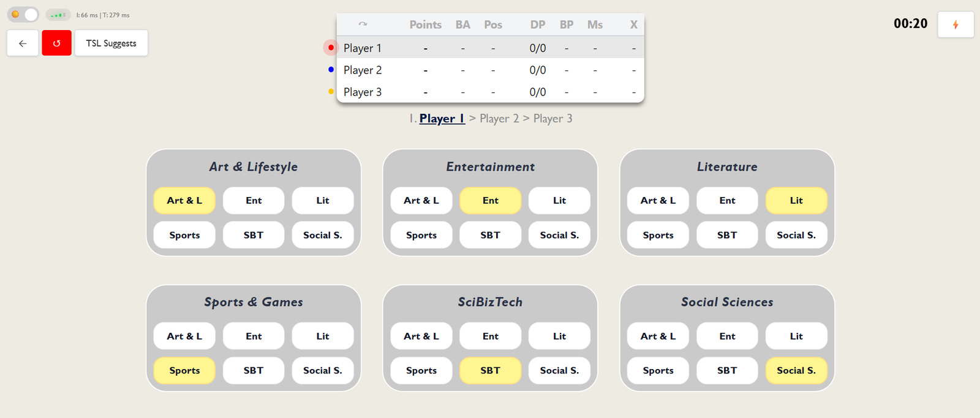Select Art & L in Social Sciences card

[x=658, y=336]
